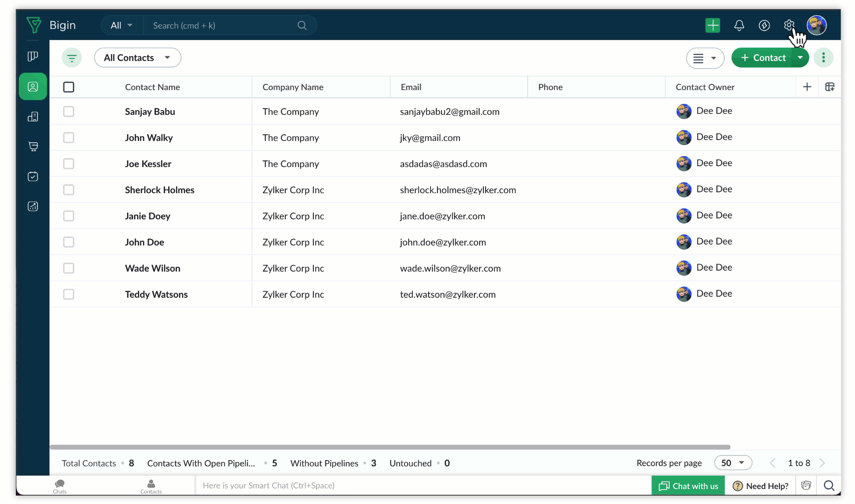Open the All search scope dropdown
This screenshot has height=504, width=855.
121,26
